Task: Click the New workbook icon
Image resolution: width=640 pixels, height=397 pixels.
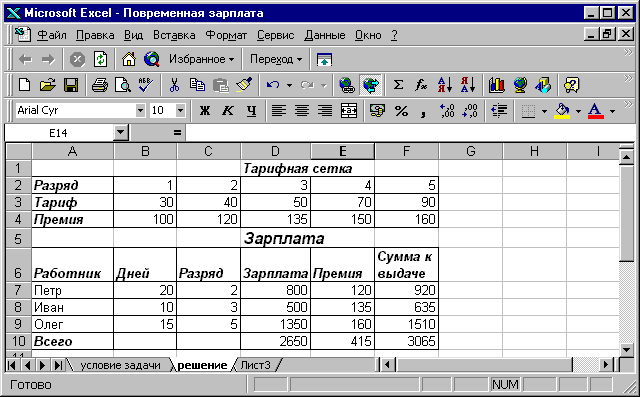Action: click(24, 85)
